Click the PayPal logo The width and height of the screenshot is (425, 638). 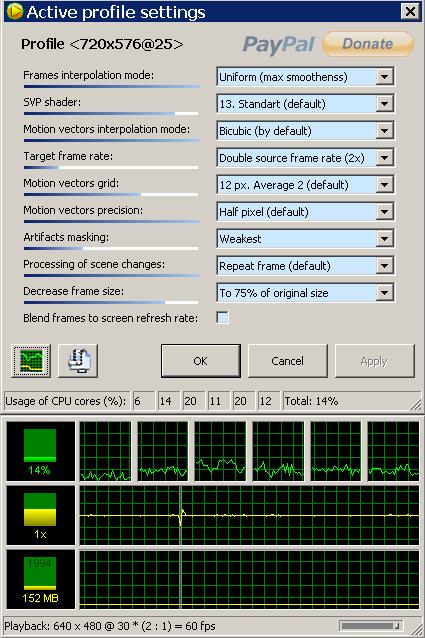coord(279,44)
